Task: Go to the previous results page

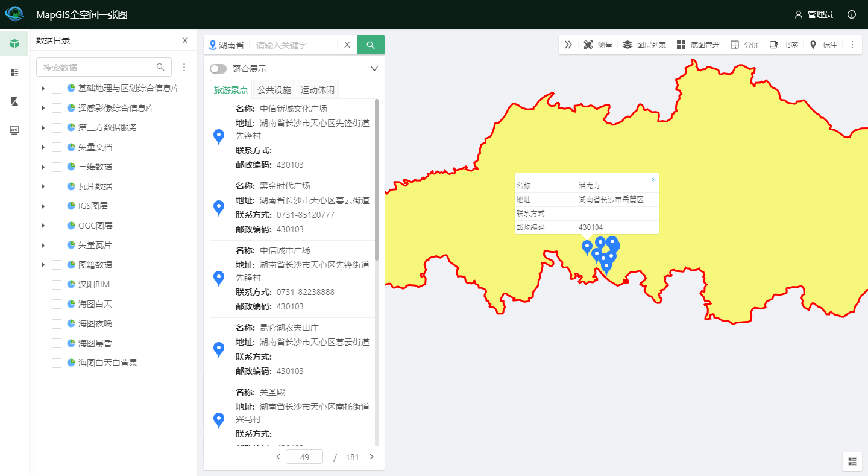Action: 278,457
